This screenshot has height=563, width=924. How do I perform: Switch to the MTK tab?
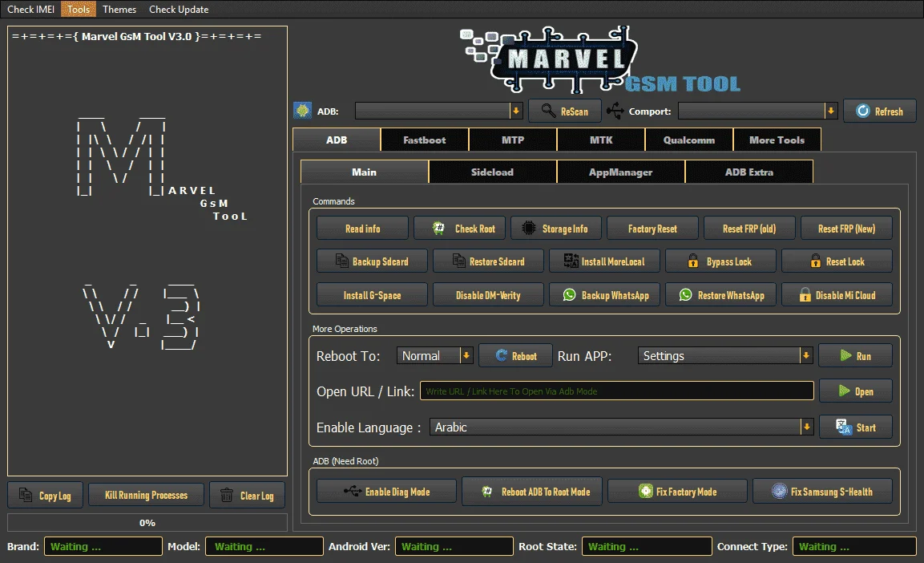coord(601,140)
